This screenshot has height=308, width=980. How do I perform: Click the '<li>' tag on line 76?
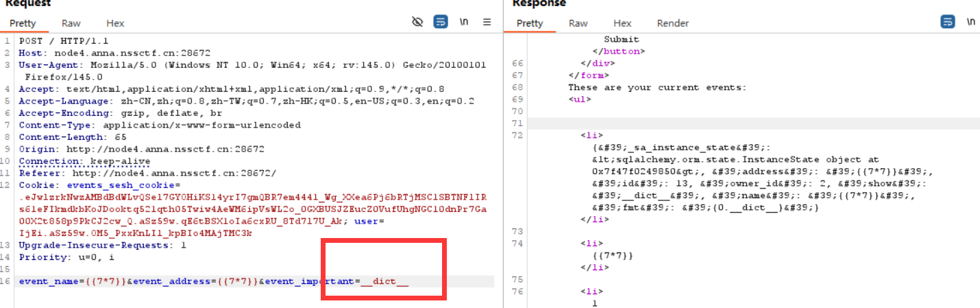pyautogui.click(x=591, y=292)
